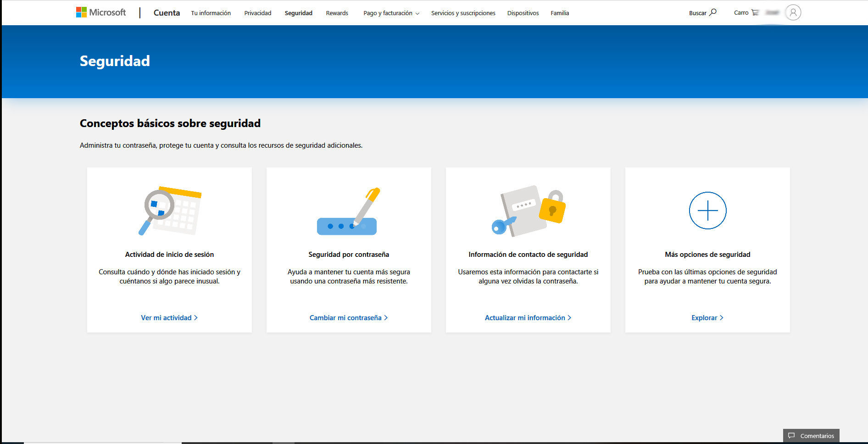Click the Ver mi actividad link
The height and width of the screenshot is (444, 868).
tap(169, 318)
